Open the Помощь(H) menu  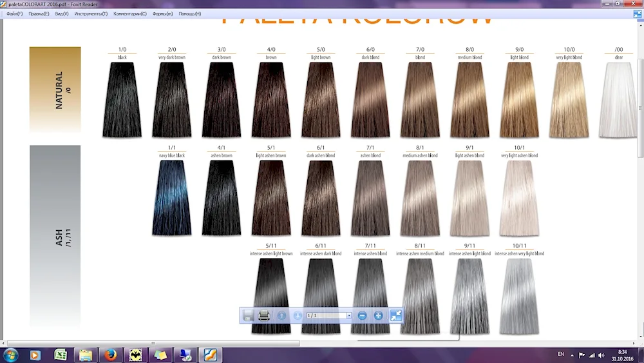tap(190, 14)
